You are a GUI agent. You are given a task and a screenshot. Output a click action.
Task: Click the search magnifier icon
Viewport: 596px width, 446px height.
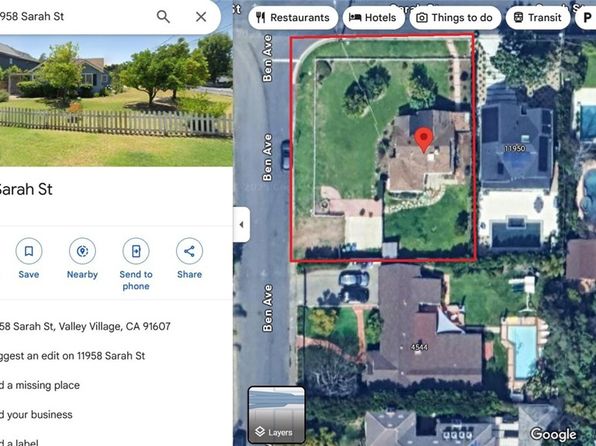coord(163,16)
